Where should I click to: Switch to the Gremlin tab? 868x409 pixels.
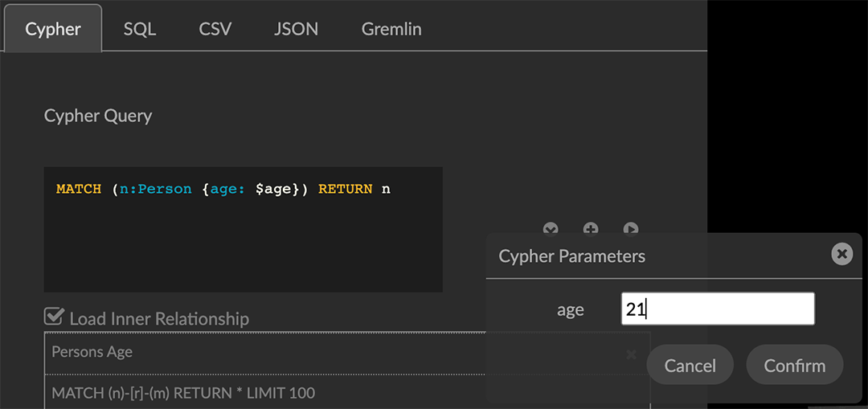click(x=391, y=30)
